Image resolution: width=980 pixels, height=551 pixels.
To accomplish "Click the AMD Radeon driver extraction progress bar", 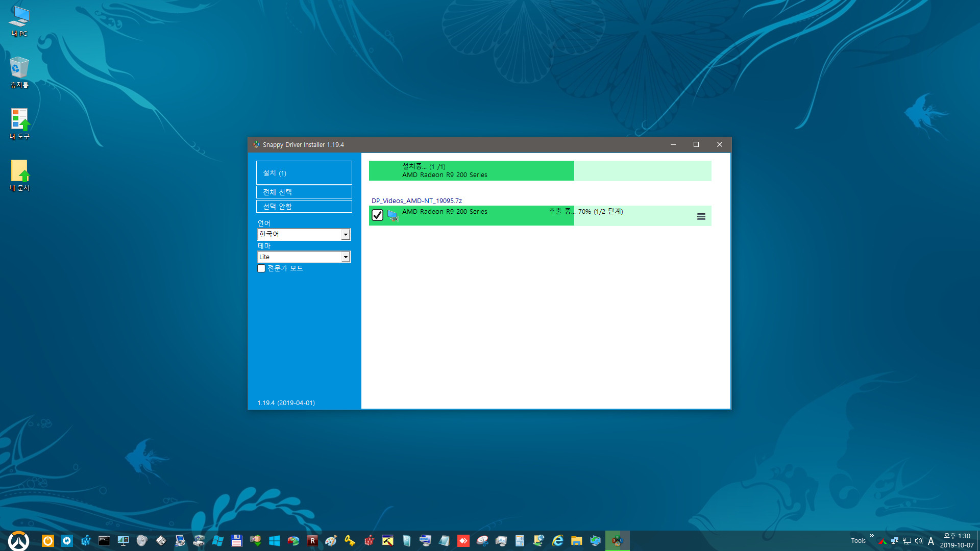I will tap(540, 215).
